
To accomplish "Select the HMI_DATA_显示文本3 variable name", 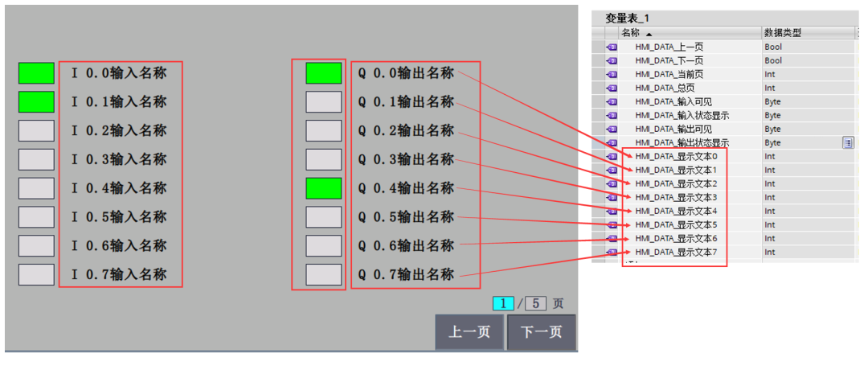I will [x=677, y=197].
